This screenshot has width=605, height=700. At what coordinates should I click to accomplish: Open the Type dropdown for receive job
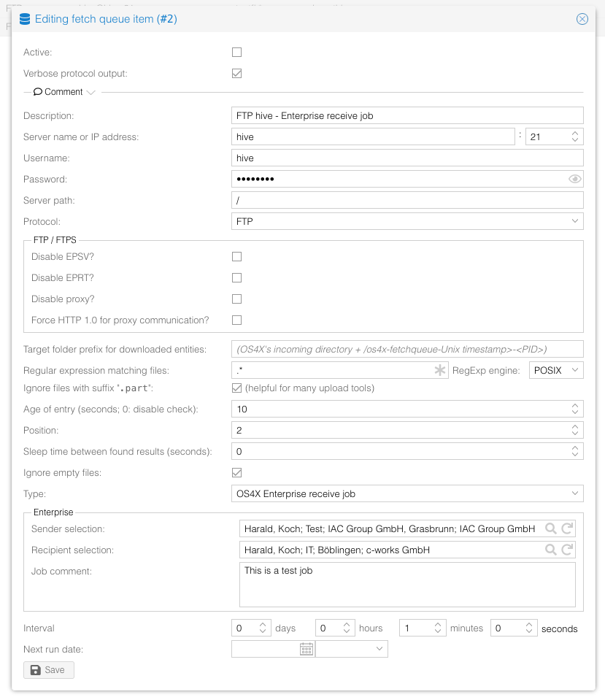pyautogui.click(x=407, y=493)
